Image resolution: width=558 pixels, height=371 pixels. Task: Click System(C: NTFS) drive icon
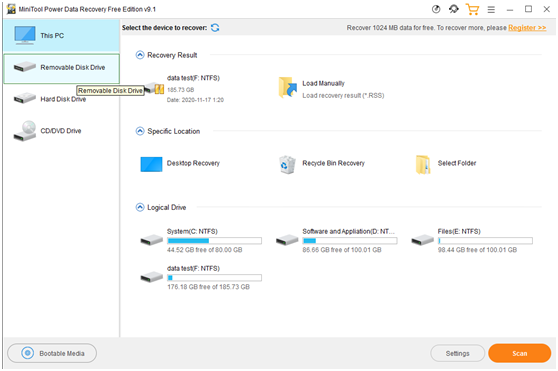point(152,240)
